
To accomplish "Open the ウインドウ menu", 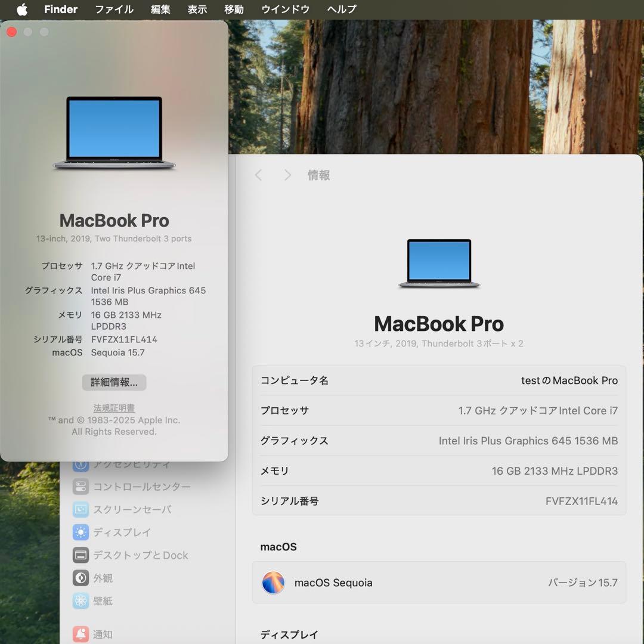I will (284, 9).
